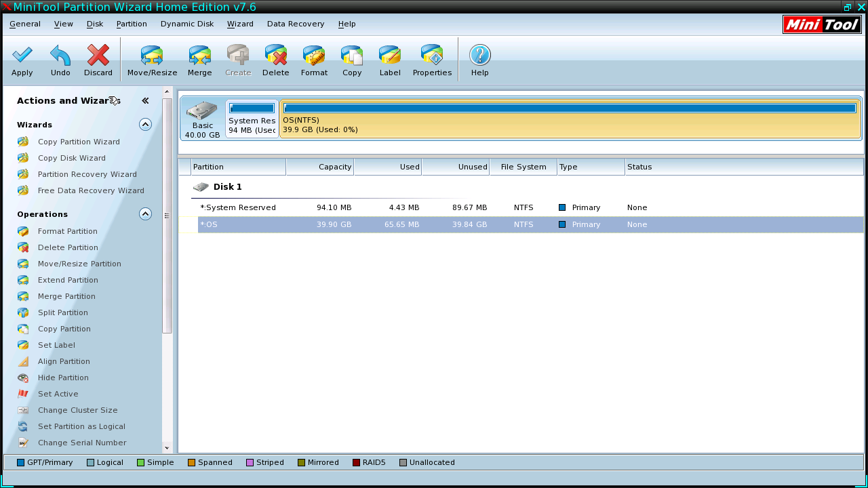Screen dimensions: 868x488
Task: Collapse the Actions and Wizards panel arrow
Action: tap(145, 100)
